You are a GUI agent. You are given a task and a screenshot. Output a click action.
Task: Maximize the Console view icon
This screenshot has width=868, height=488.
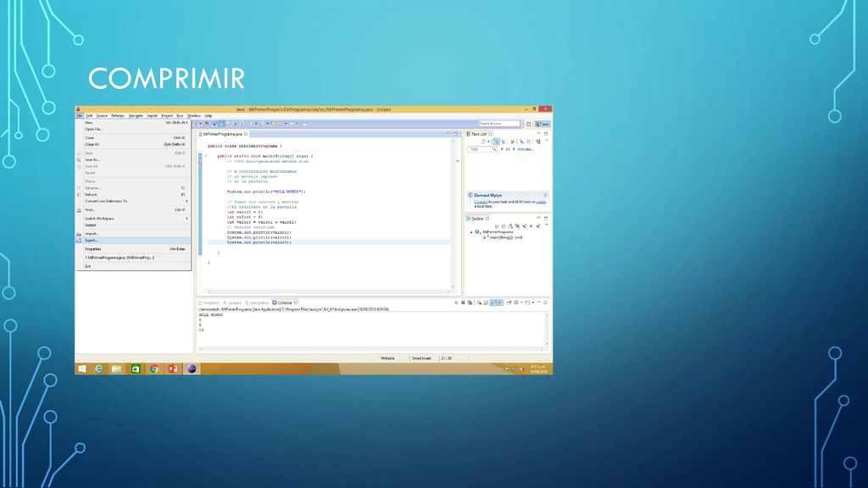point(545,302)
